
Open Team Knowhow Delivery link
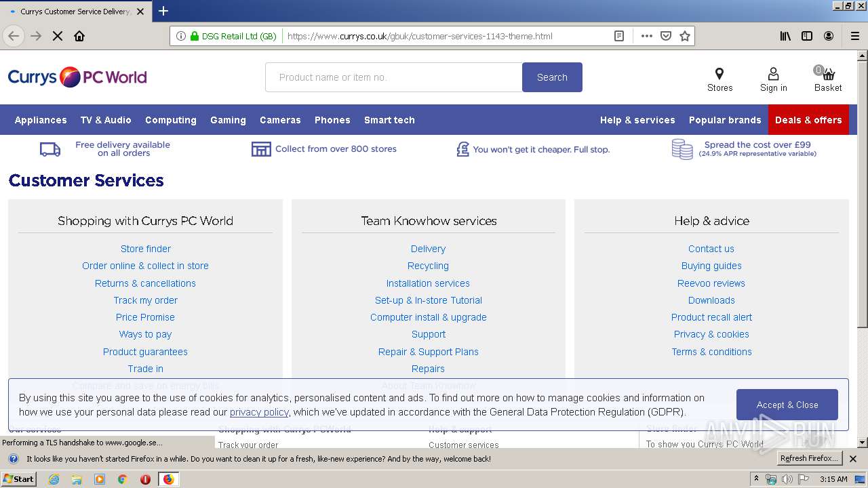(x=429, y=249)
